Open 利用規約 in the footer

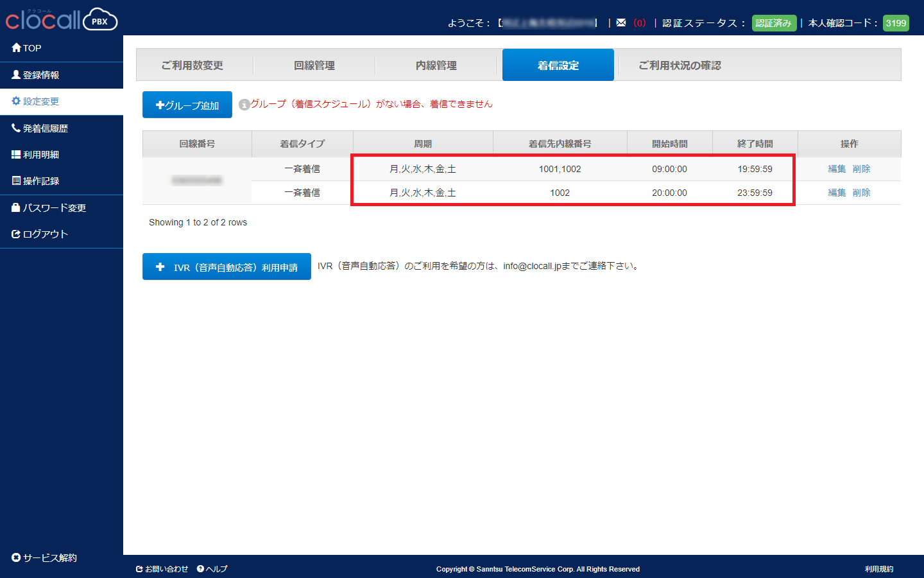point(879,569)
